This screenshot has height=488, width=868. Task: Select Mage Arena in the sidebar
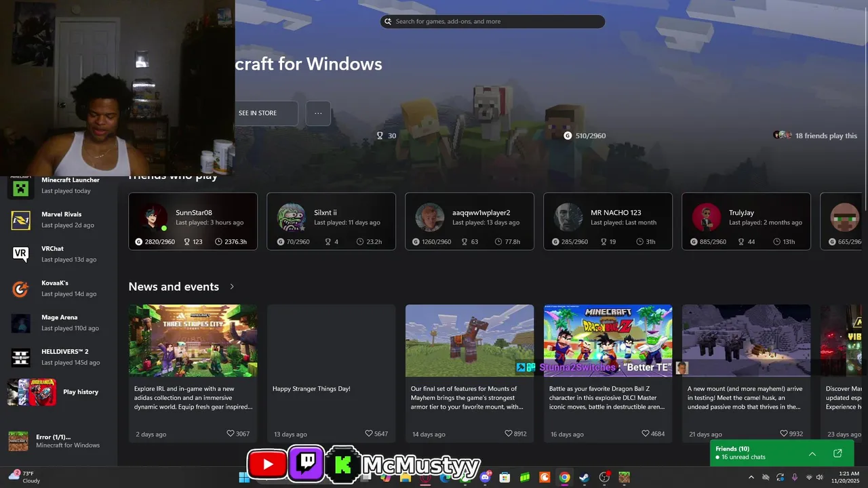coord(58,323)
